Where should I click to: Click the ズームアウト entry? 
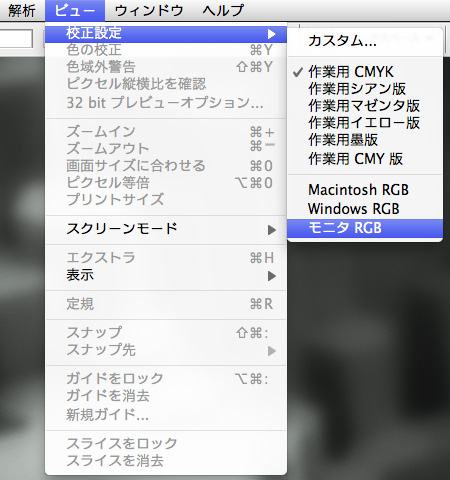pyautogui.click(x=166, y=149)
